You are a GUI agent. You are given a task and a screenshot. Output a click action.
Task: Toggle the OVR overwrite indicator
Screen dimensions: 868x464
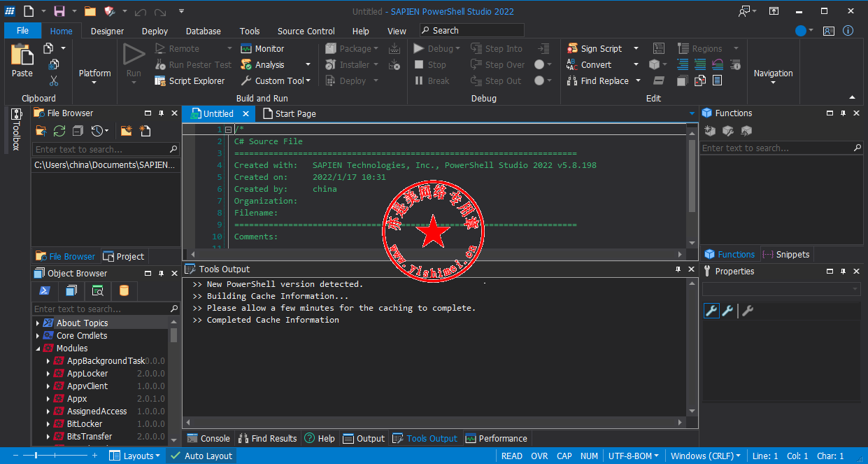click(539, 456)
